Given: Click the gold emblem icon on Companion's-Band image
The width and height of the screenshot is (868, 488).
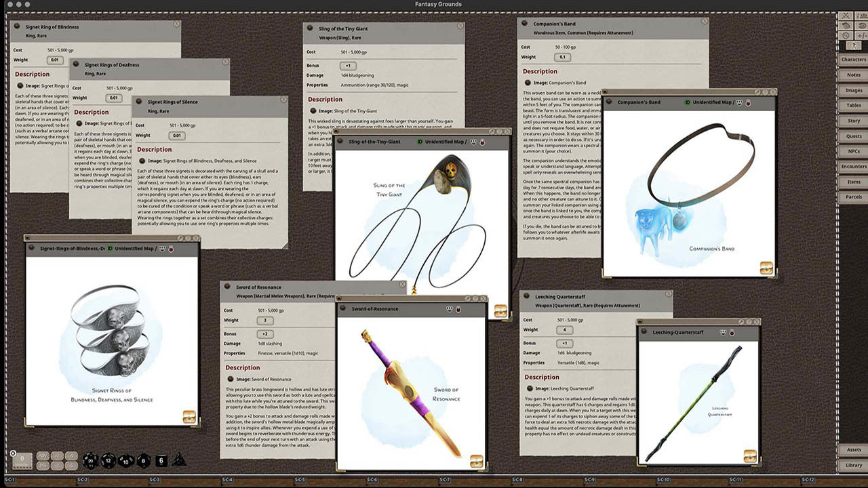Looking at the screenshot, I should click(x=767, y=269).
